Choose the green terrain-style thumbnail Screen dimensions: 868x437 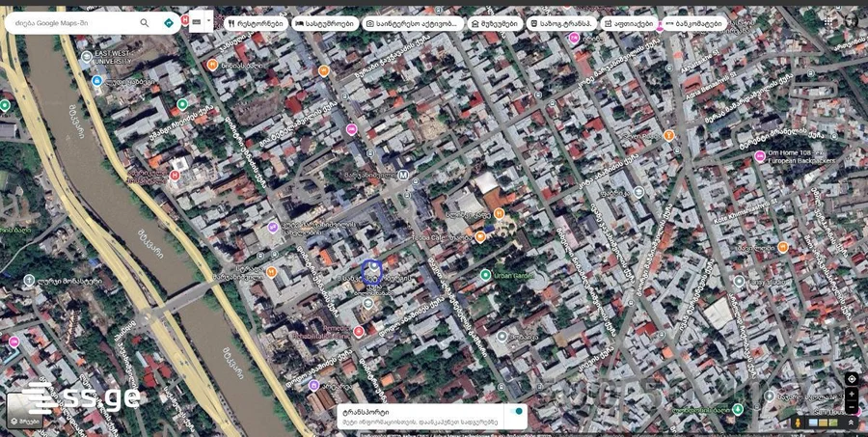[x=833, y=423]
